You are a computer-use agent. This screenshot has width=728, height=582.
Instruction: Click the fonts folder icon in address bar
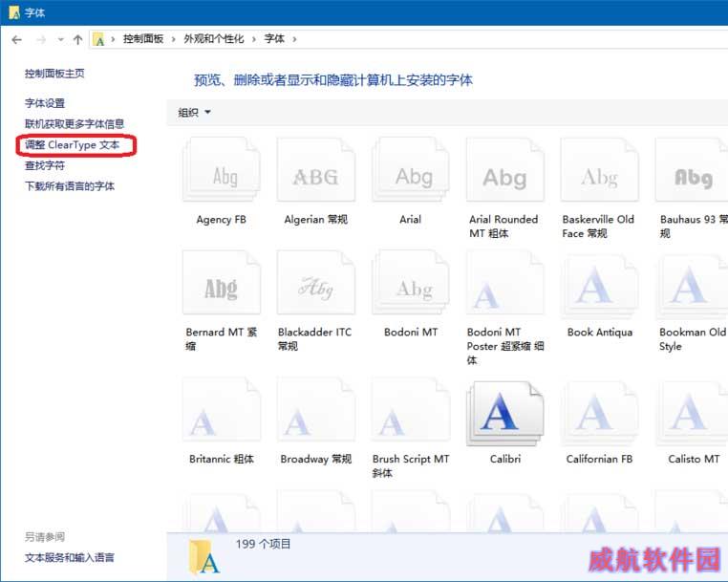98,39
